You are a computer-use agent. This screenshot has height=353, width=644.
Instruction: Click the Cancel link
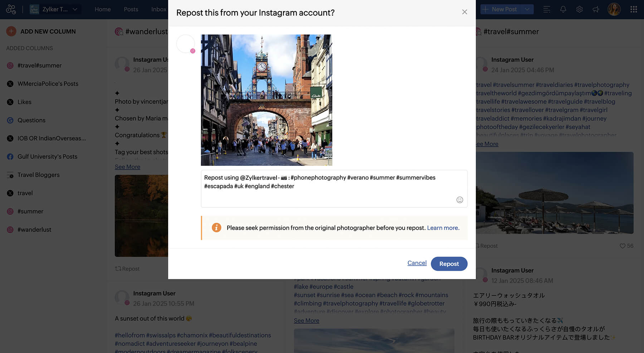[x=417, y=263]
